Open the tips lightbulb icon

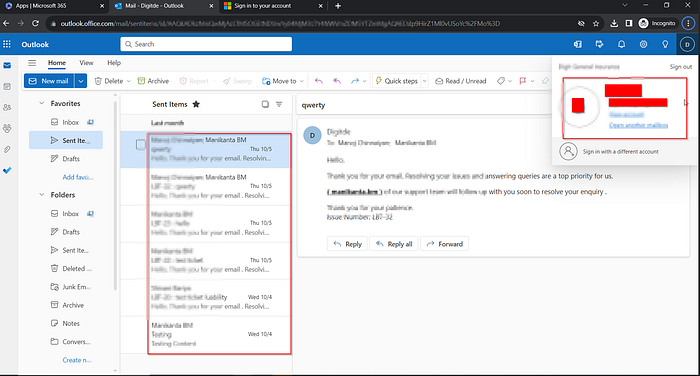click(x=665, y=44)
